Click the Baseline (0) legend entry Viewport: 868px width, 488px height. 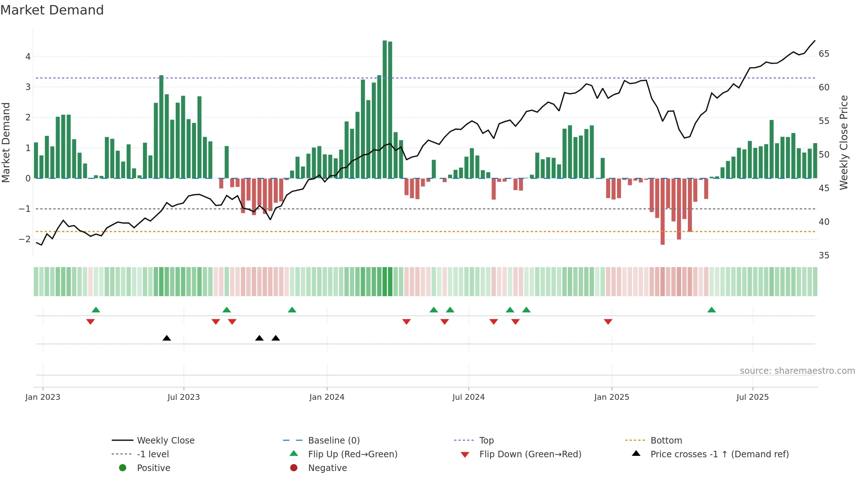click(321, 440)
